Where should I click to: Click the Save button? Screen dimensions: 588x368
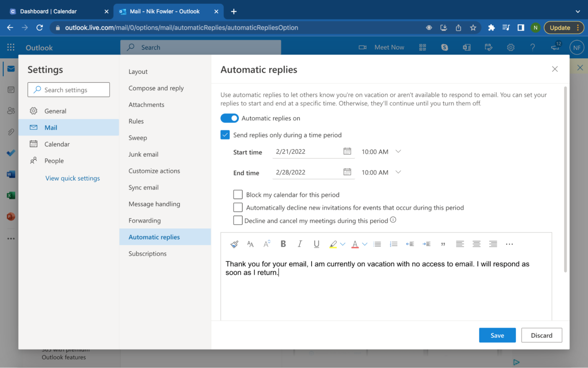(497, 335)
